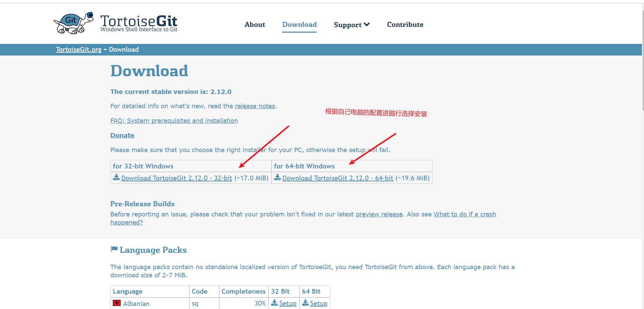644x309 pixels.
Task: Click the TortoiseGit.org breadcrumb link
Action: 79,50
